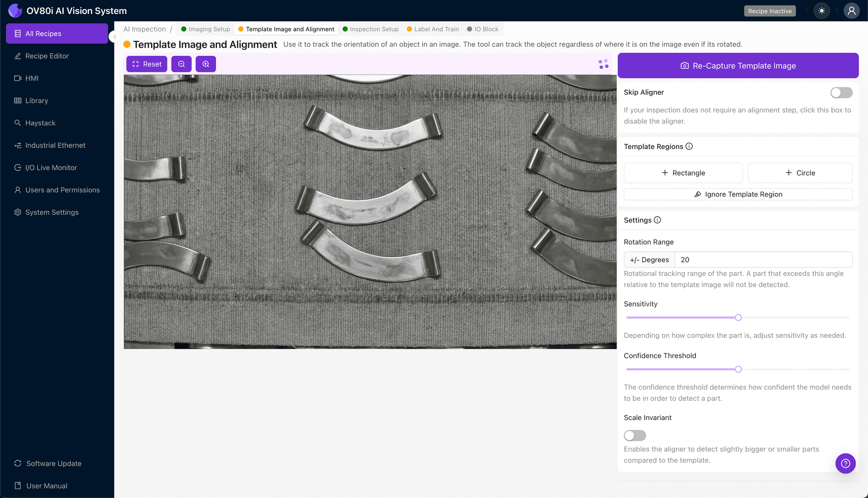The image size is (868, 498).
Task: Toggle the light theme sun icon
Action: pos(821,11)
